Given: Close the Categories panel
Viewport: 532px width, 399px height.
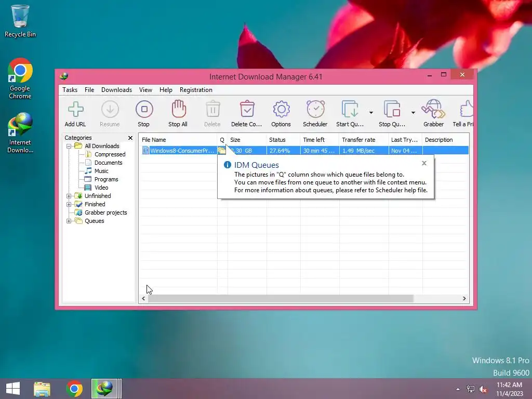Looking at the screenshot, I should (x=130, y=138).
